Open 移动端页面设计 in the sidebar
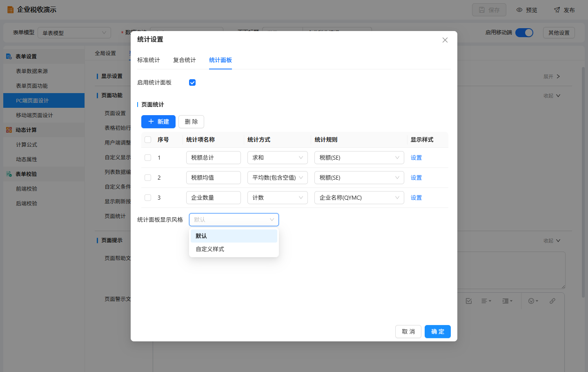This screenshot has height=372, width=588. click(44, 115)
